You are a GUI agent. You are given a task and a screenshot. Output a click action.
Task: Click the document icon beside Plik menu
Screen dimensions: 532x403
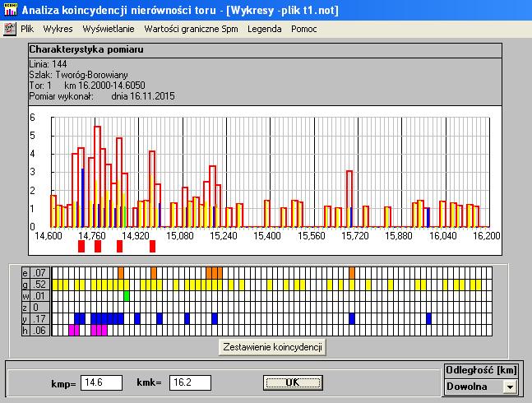click(10, 29)
